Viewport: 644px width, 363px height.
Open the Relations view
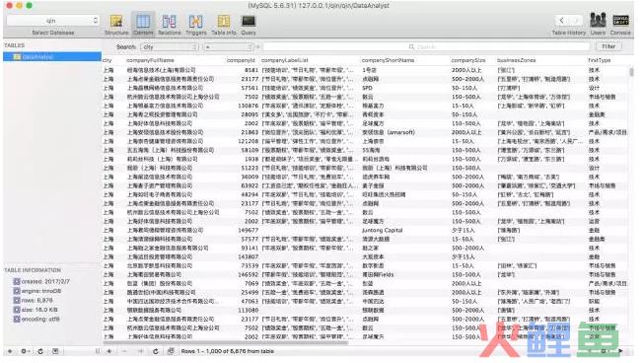tap(170, 25)
